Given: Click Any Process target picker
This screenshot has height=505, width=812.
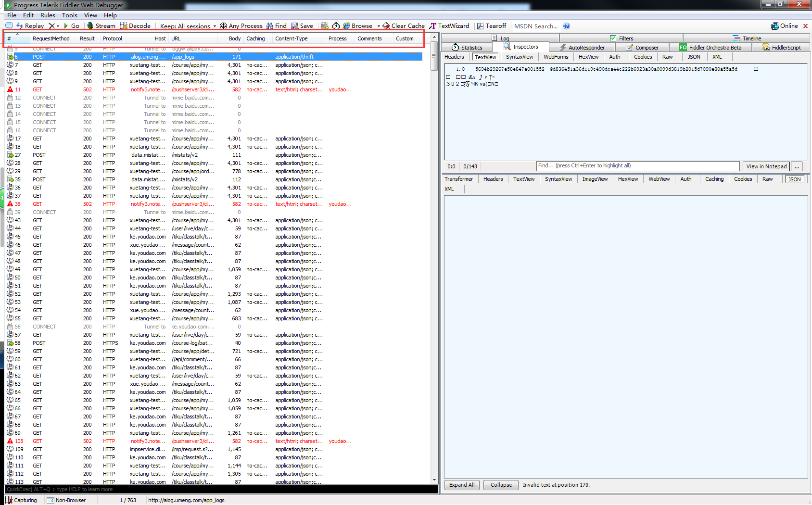Looking at the screenshot, I should 241,26.
